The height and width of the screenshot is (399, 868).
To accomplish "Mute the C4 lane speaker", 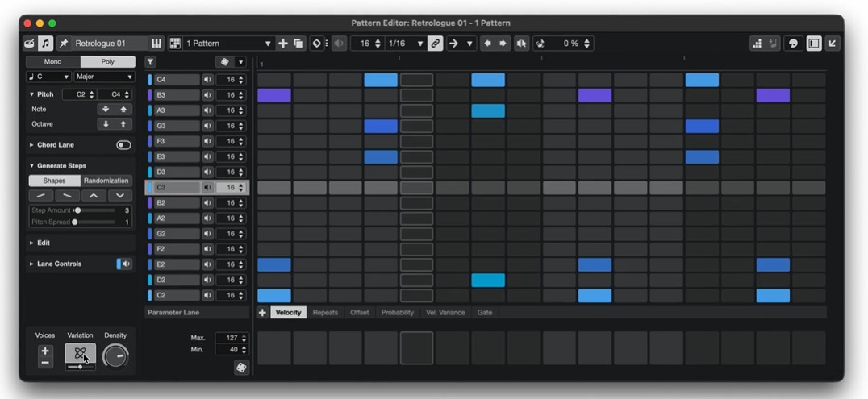I will pyautogui.click(x=207, y=80).
